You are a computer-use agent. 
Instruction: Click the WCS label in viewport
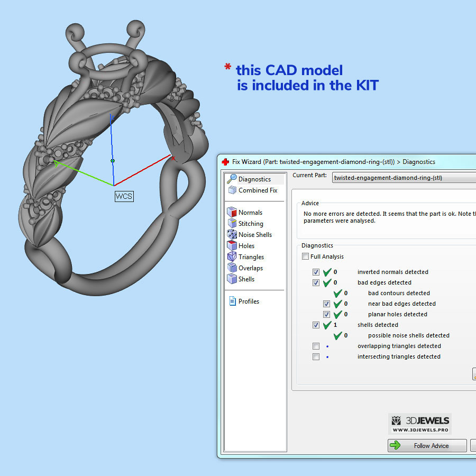pos(124,196)
